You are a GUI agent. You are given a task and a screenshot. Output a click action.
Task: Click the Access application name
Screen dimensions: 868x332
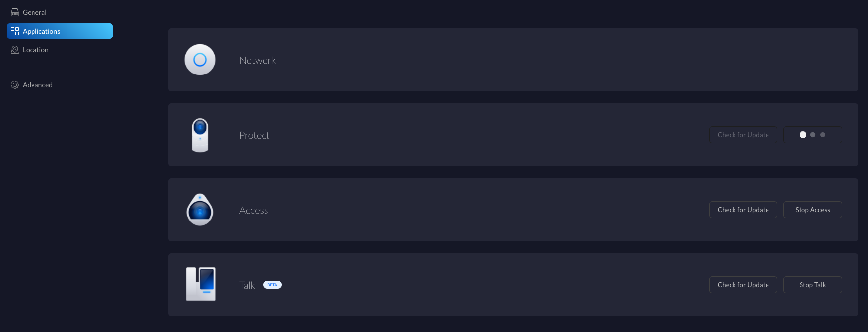254,210
